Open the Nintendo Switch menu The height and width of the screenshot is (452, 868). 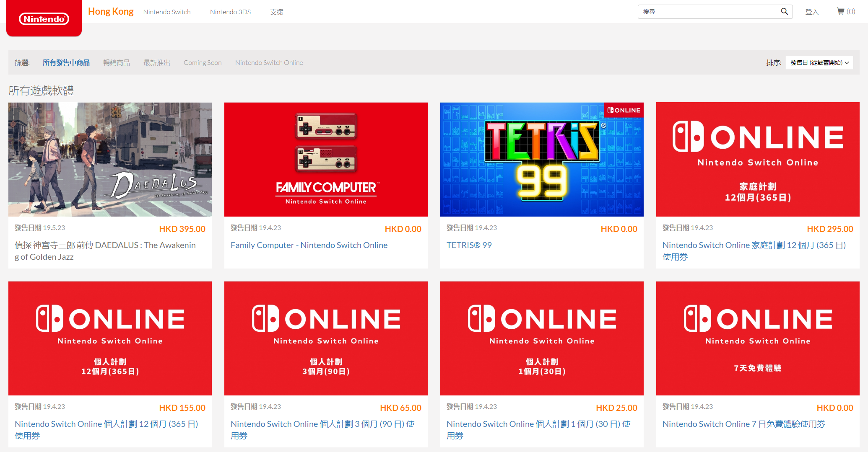pos(167,12)
